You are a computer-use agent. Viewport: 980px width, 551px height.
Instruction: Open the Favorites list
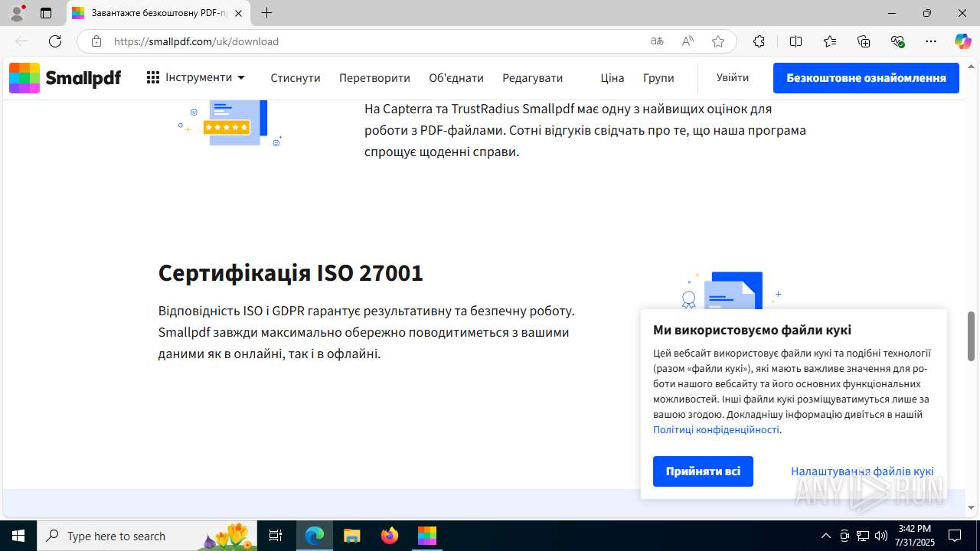[x=830, y=41]
